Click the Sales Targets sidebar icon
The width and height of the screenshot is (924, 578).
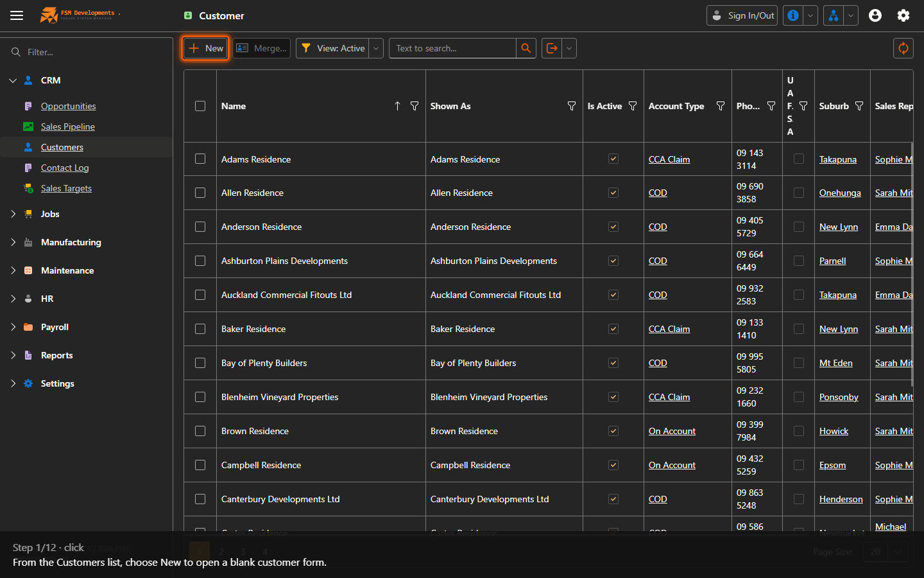(28, 188)
